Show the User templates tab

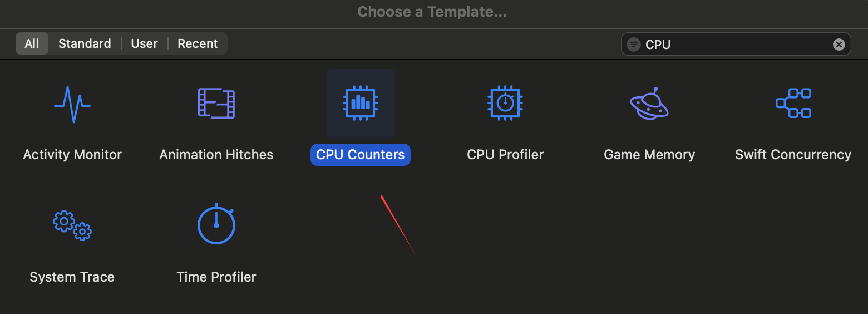(x=144, y=43)
